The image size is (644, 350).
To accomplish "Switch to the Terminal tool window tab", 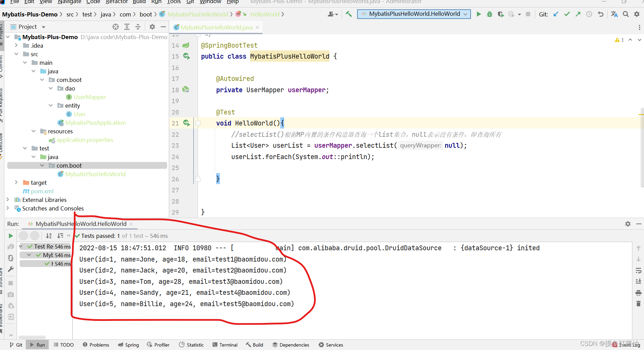I will 225,345.
